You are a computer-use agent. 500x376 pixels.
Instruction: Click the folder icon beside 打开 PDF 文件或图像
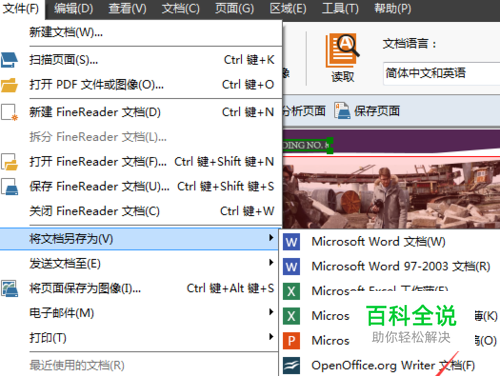(9, 85)
